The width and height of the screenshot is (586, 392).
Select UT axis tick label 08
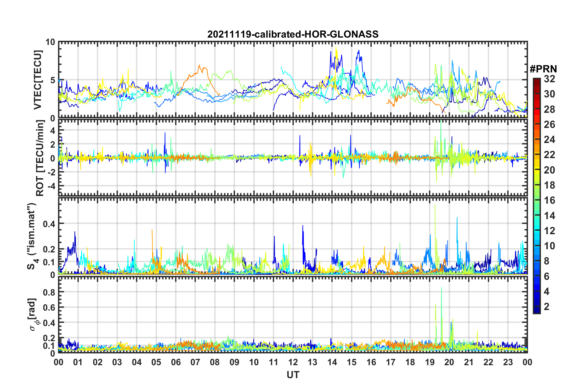(215, 362)
